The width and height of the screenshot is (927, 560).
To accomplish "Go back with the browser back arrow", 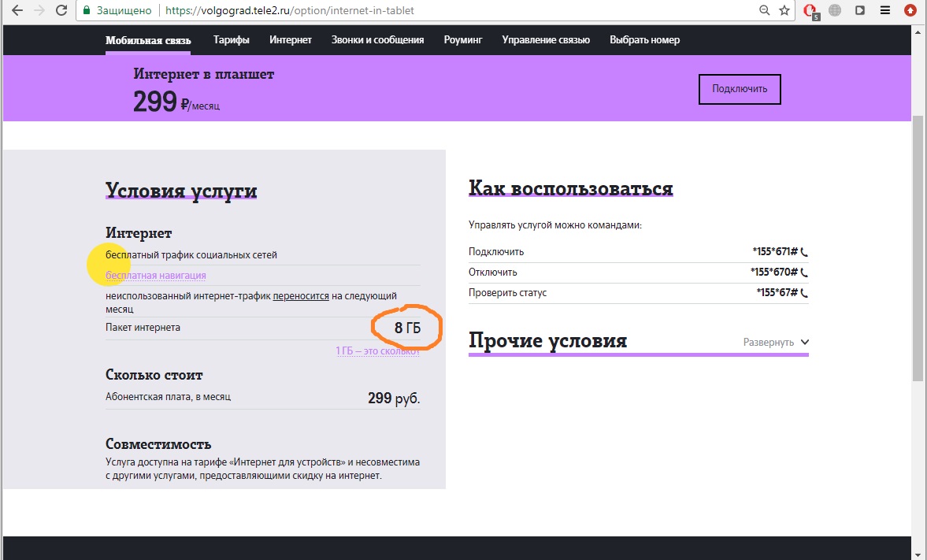I will [17, 10].
